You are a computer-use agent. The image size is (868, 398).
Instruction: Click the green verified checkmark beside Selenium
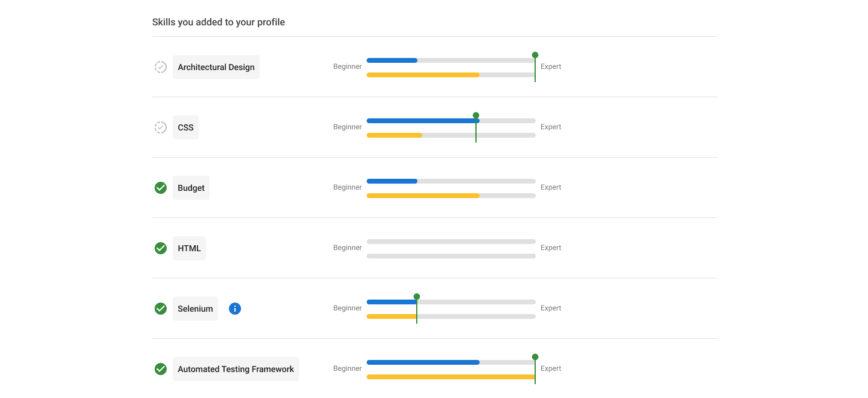pos(161,309)
